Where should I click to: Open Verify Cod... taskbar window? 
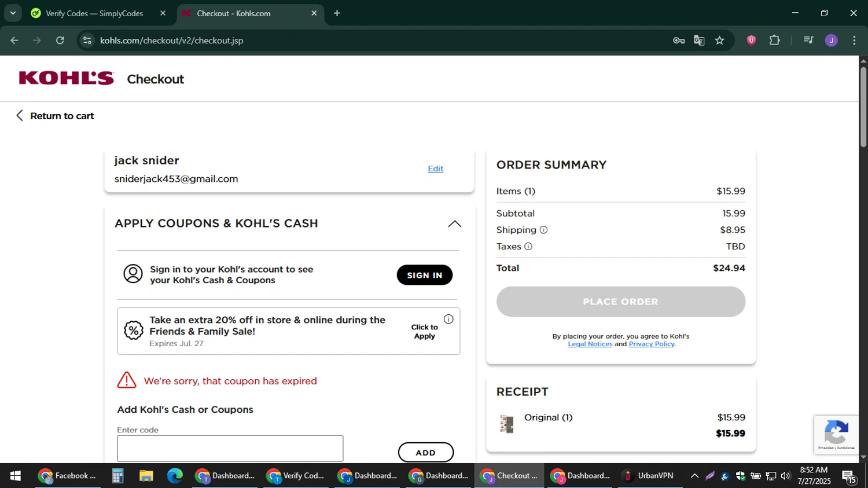295,476
